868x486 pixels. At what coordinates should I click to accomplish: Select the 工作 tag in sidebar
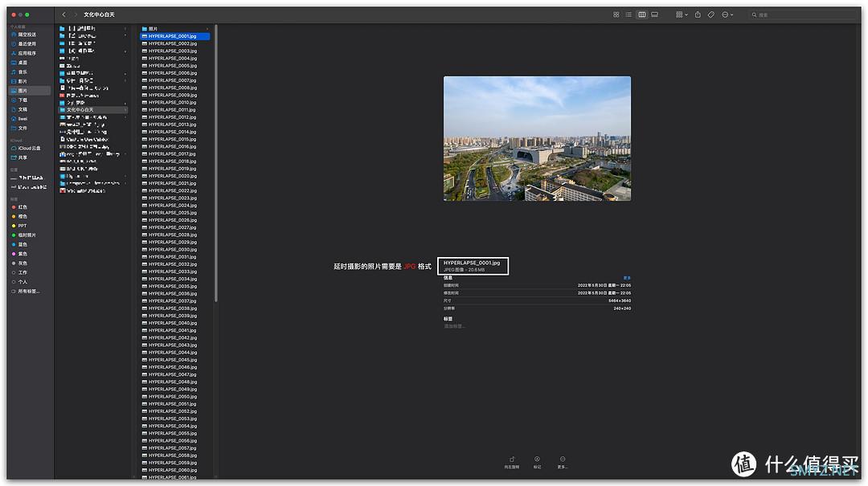[x=23, y=272]
